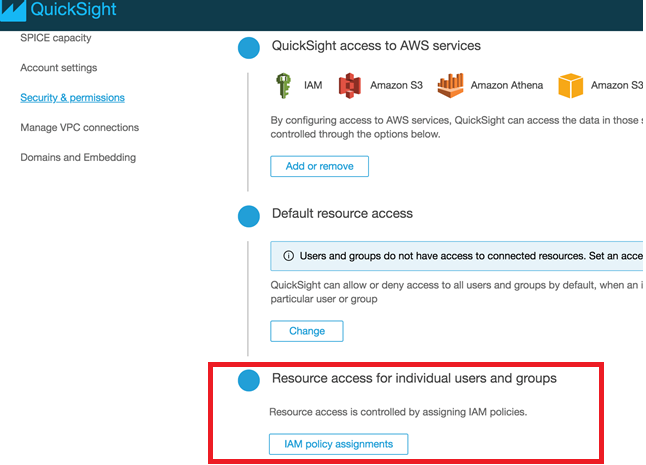The image size is (646, 465).
Task: Click the info icon in the notice banner
Action: coord(288,256)
